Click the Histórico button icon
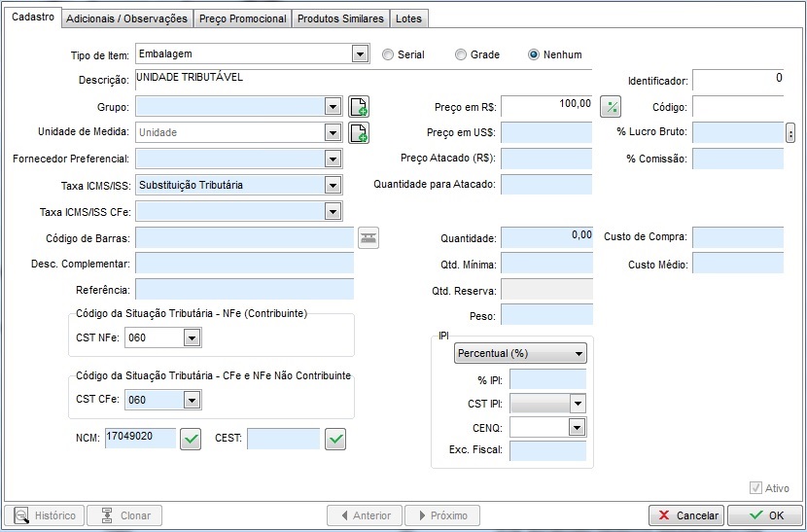Viewport: 807px width, 532px height. pyautogui.click(x=20, y=515)
